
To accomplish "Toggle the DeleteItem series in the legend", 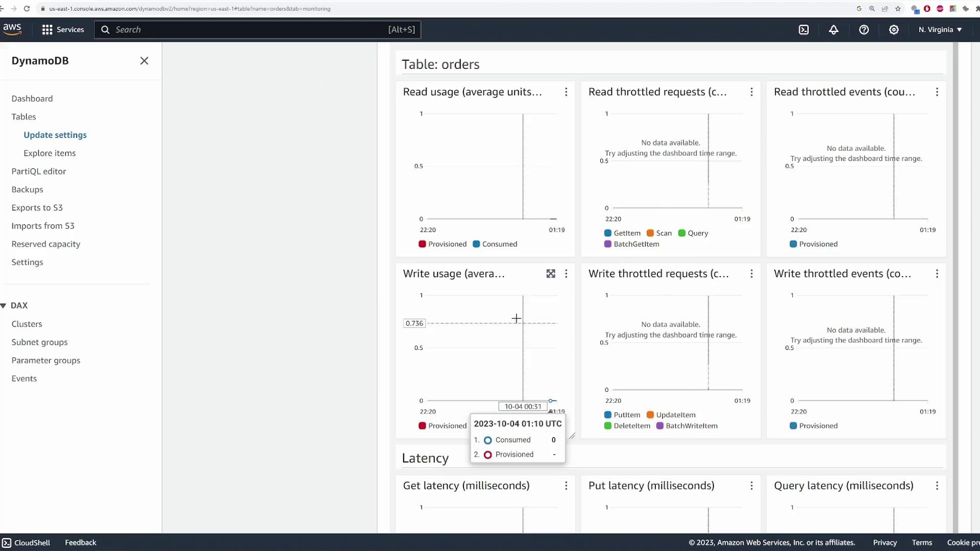I will 627,425.
